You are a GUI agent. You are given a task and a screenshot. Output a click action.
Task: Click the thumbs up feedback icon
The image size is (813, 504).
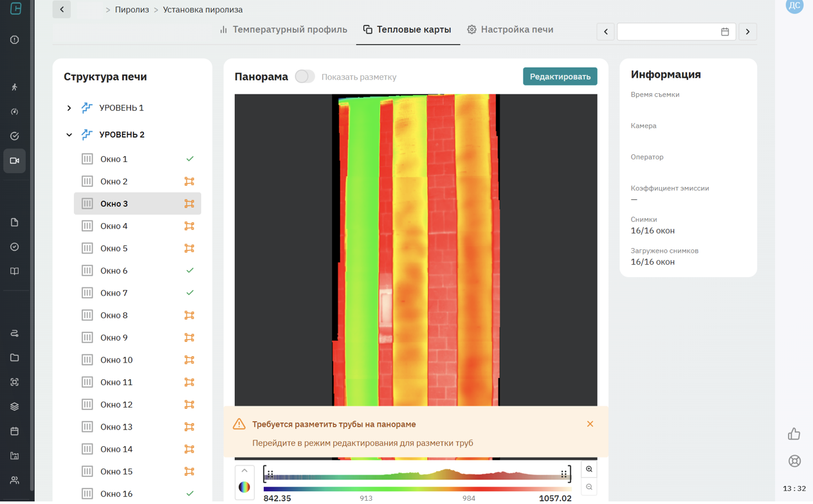pyautogui.click(x=794, y=434)
